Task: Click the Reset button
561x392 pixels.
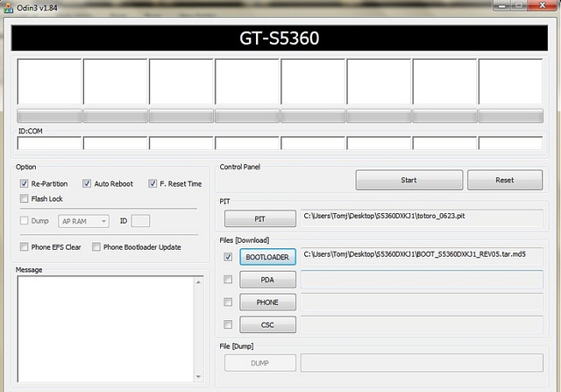Action: pyautogui.click(x=505, y=180)
